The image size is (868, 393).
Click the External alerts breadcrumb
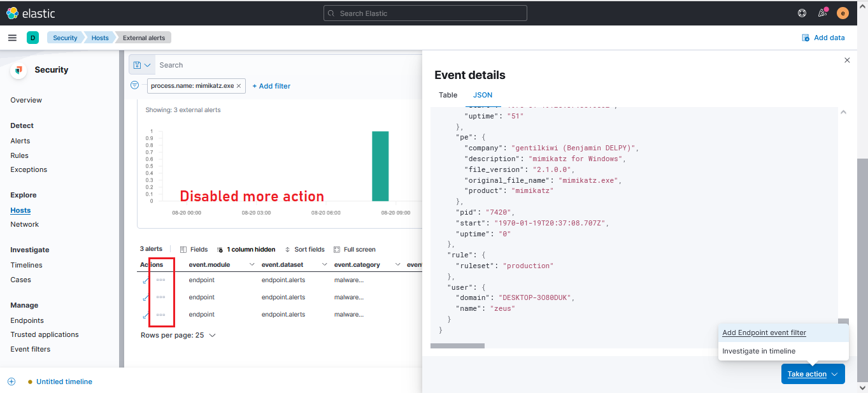[144, 38]
